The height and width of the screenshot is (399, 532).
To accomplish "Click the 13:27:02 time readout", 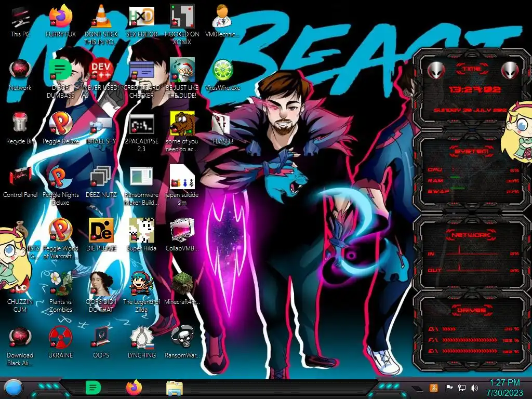I will coord(475,89).
